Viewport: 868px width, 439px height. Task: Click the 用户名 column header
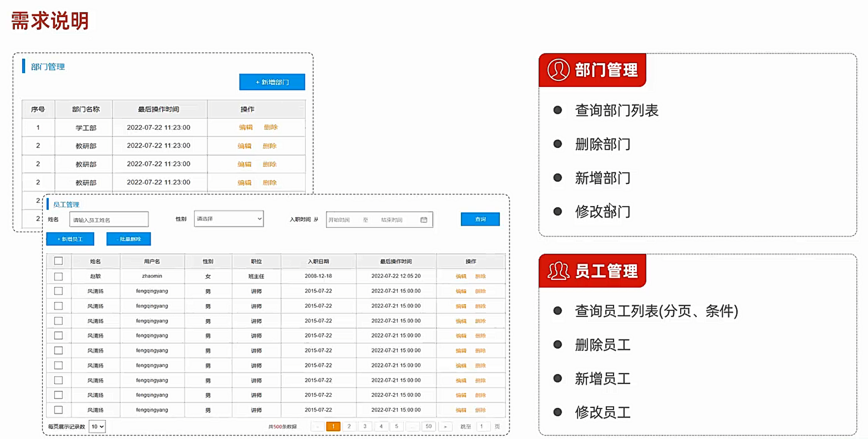[x=152, y=261]
